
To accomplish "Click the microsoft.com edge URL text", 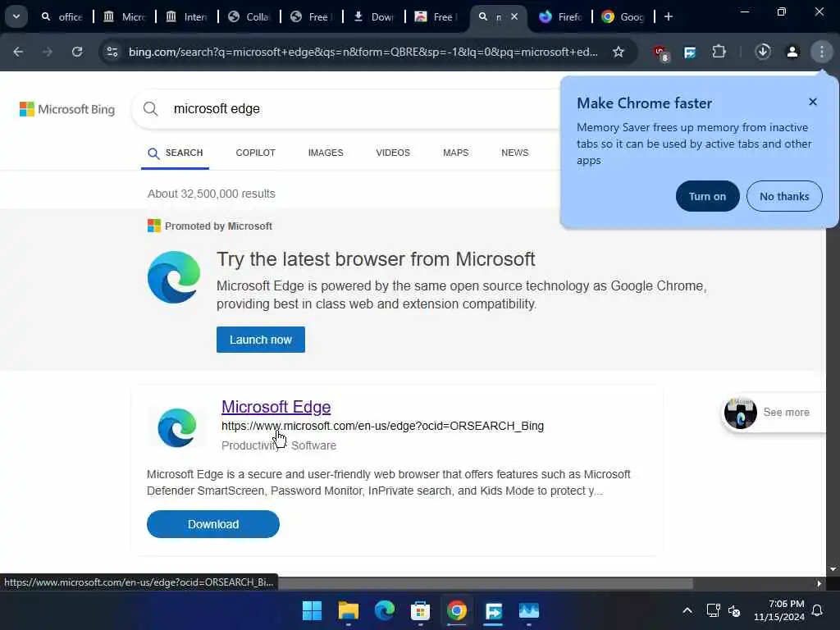I will click(382, 426).
